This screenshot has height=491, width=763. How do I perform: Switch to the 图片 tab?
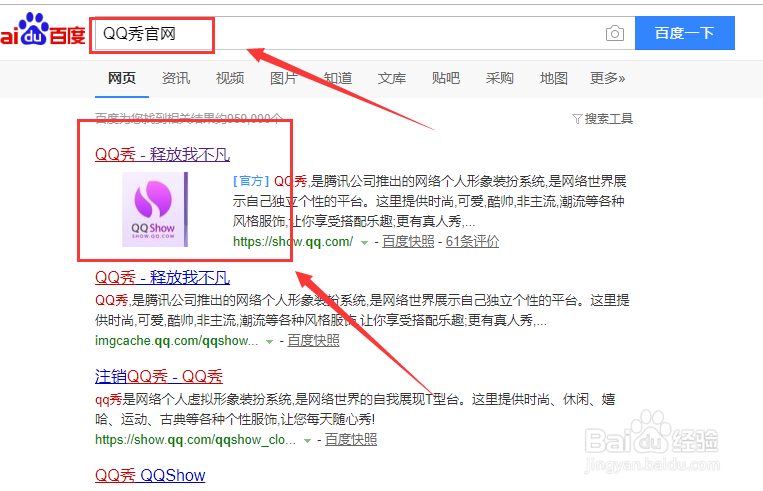pos(284,78)
